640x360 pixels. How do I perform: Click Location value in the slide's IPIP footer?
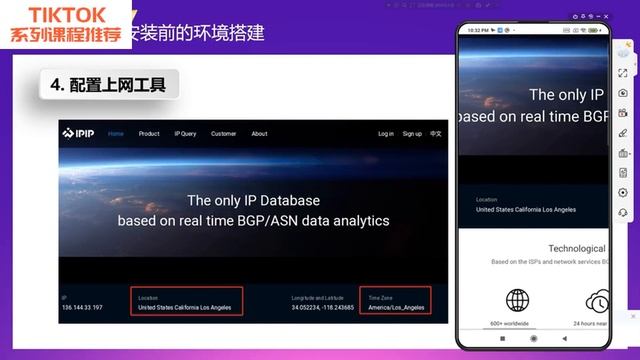click(184, 307)
